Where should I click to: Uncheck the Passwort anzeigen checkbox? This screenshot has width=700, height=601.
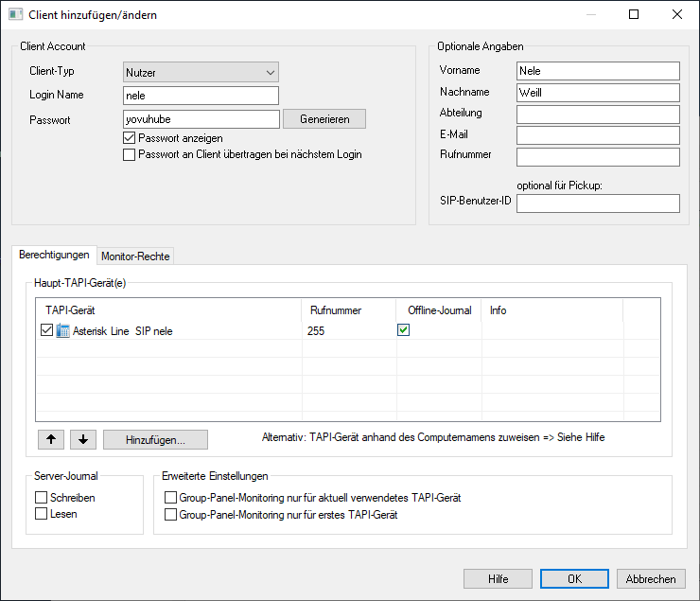pyautogui.click(x=130, y=138)
